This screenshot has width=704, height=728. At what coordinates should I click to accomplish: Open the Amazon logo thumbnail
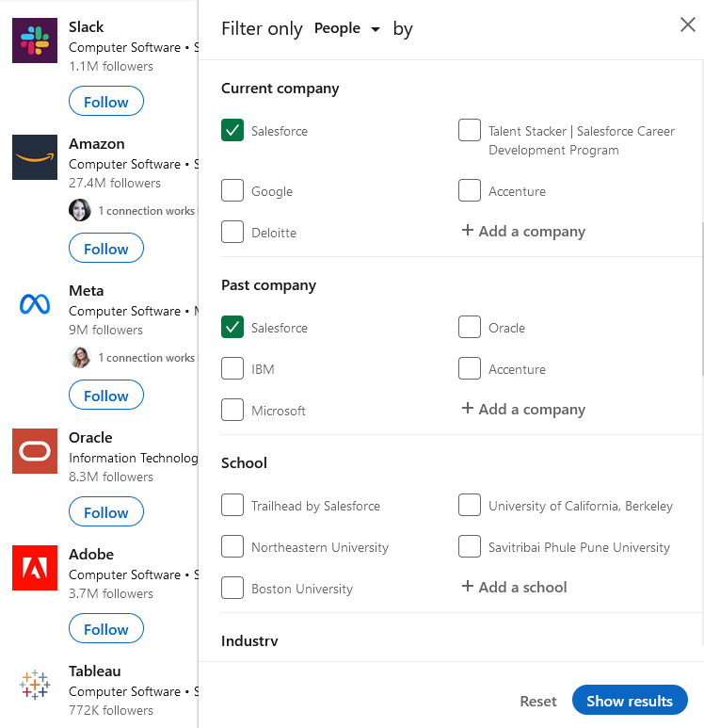[x=35, y=157]
